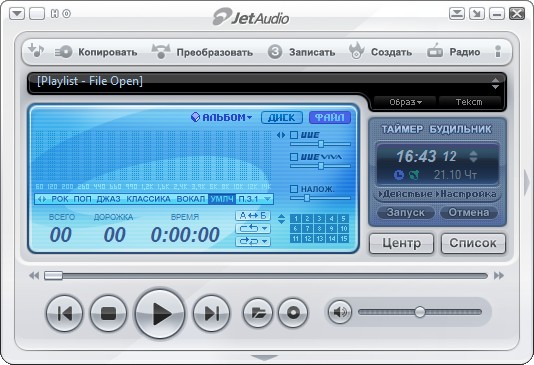Viewport: 534px width, 365px height.
Task: Open the Действие timer menu
Action: pyautogui.click(x=406, y=194)
